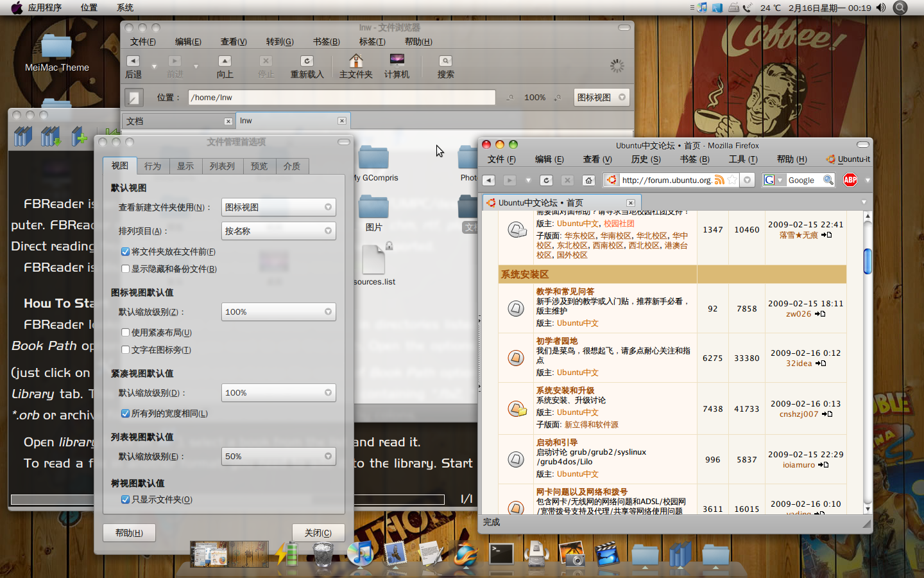Open Firefox search engine selector dropdown

773,180
